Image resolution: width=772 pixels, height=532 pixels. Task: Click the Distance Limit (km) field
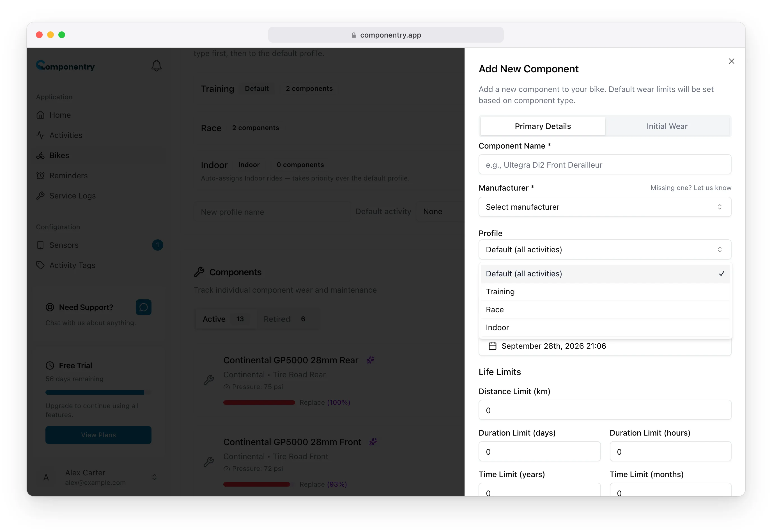point(605,410)
